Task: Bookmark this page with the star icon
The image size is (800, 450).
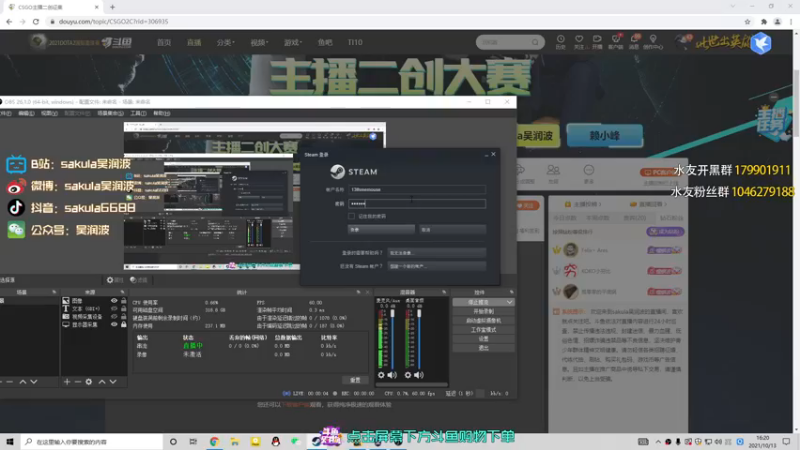Action: coord(747,21)
